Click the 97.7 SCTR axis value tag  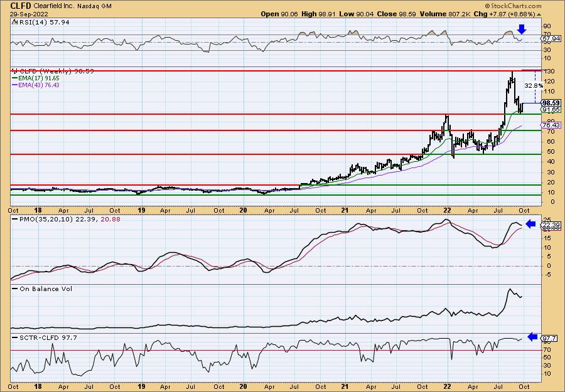point(549,338)
